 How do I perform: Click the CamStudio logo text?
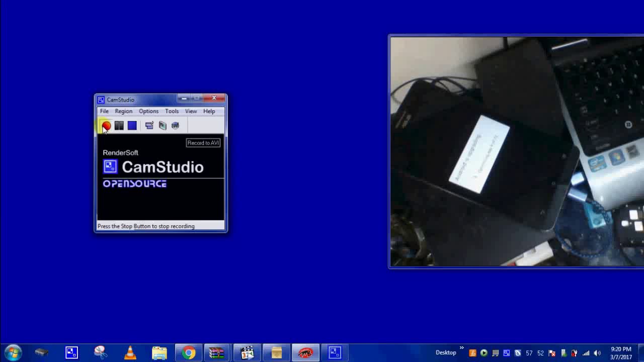pyautogui.click(x=163, y=167)
